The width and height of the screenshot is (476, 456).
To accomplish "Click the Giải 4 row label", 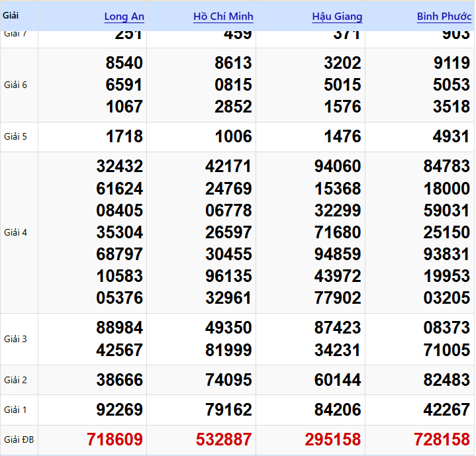I will coord(15,232).
